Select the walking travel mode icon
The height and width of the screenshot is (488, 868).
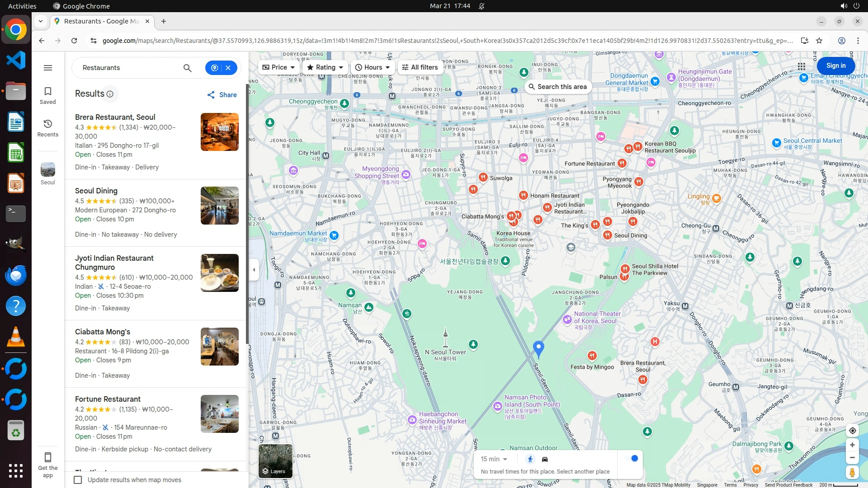pos(530,459)
